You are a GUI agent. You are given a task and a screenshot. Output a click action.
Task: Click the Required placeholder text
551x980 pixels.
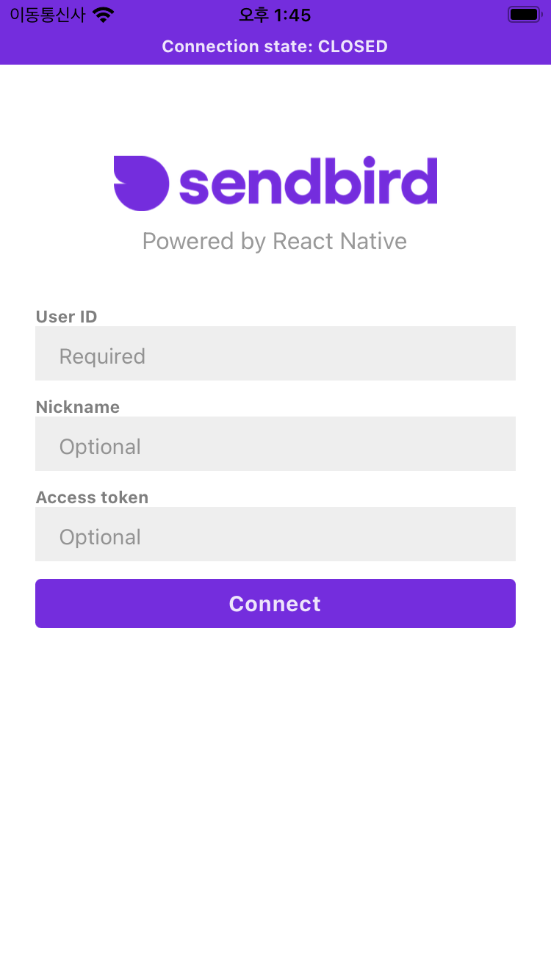click(102, 356)
